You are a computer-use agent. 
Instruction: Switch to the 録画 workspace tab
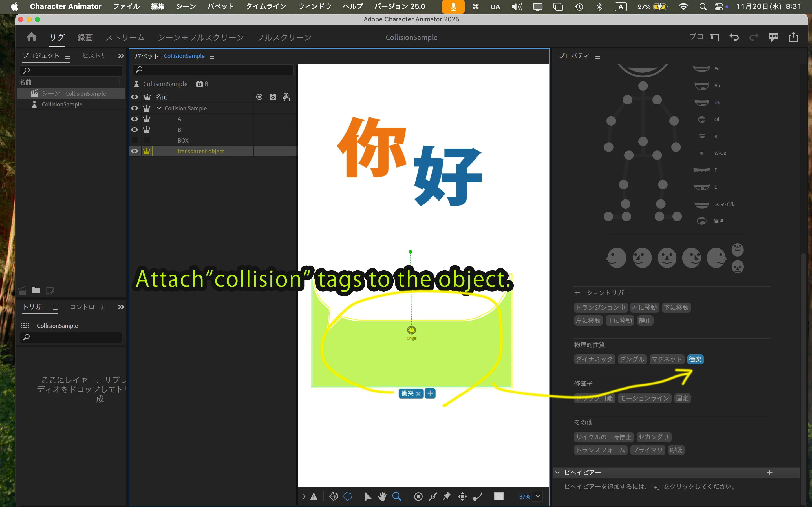[x=85, y=37]
